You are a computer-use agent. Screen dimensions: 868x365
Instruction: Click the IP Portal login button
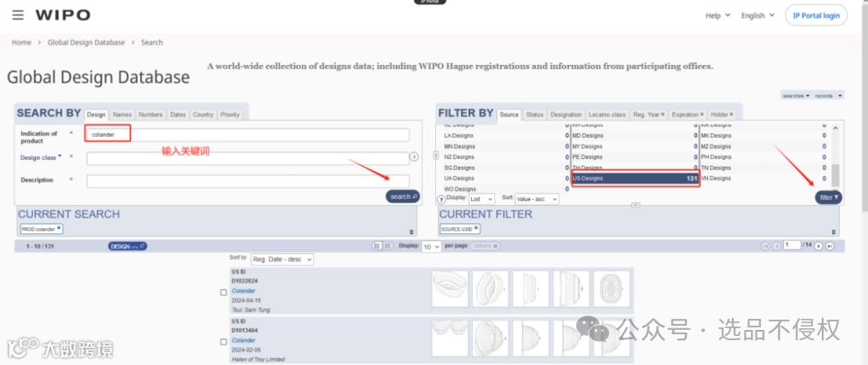tap(816, 15)
